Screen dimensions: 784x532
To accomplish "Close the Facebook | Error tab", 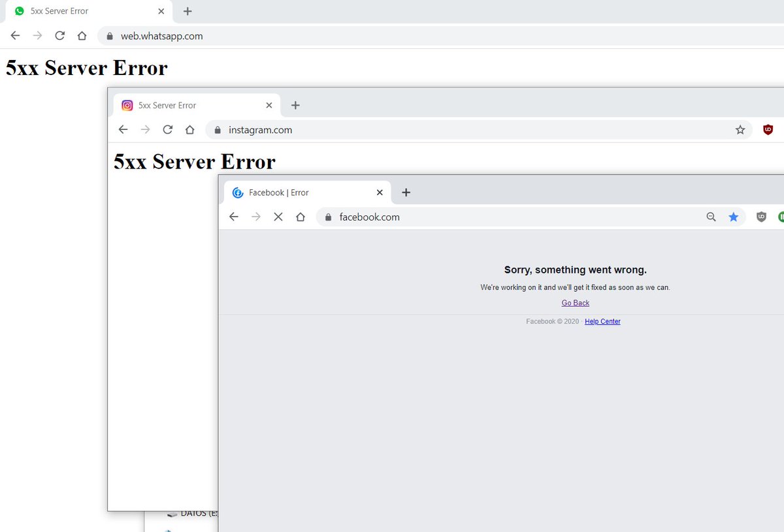I will click(380, 193).
